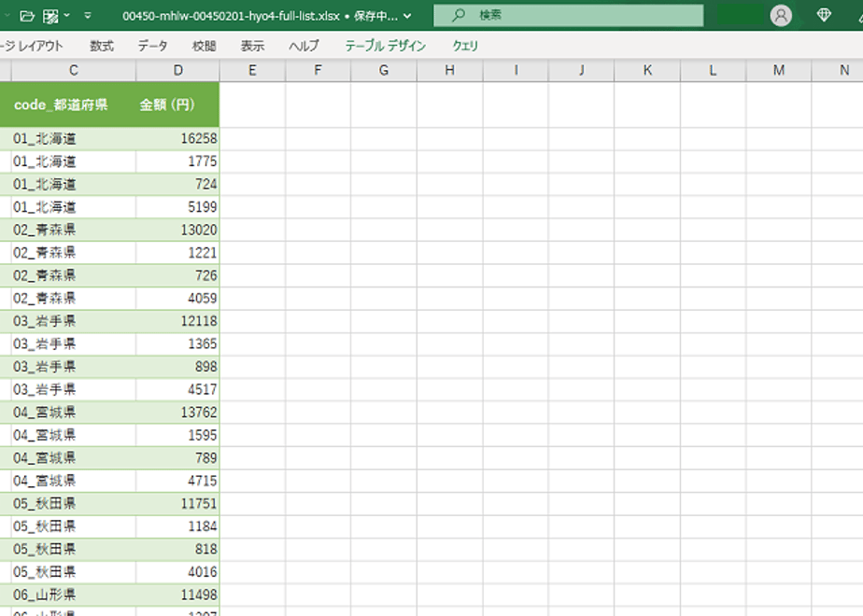Click the table pencil icon in quick access toolbar

tap(50, 16)
